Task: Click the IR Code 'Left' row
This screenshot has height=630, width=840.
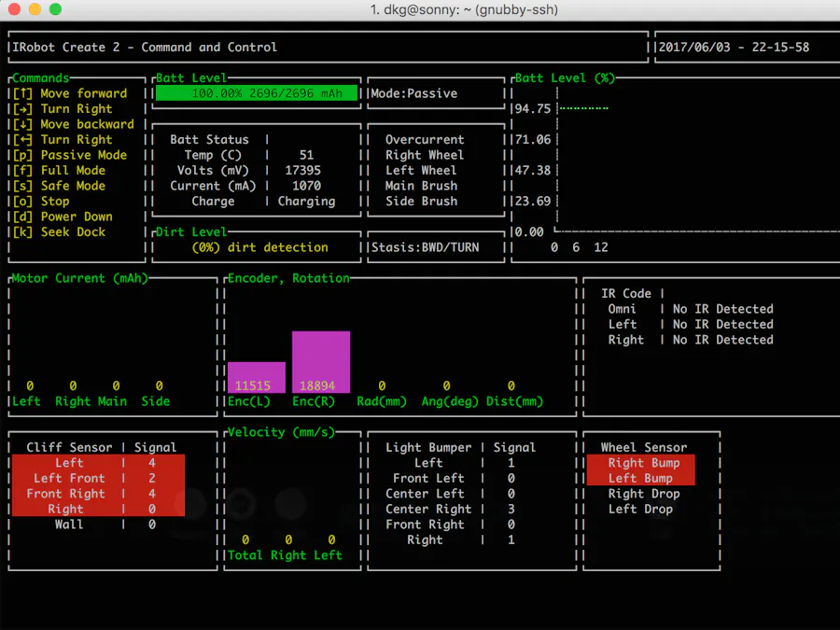Action: tap(691, 325)
